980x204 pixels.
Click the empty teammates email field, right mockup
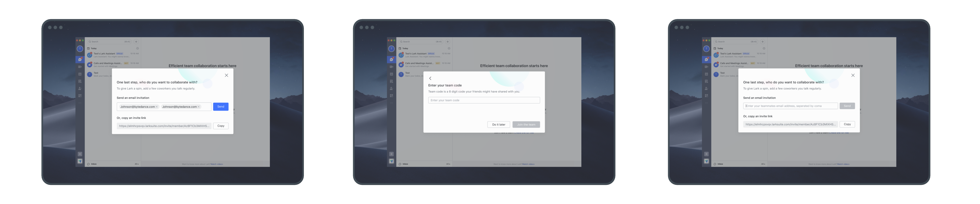click(x=791, y=106)
